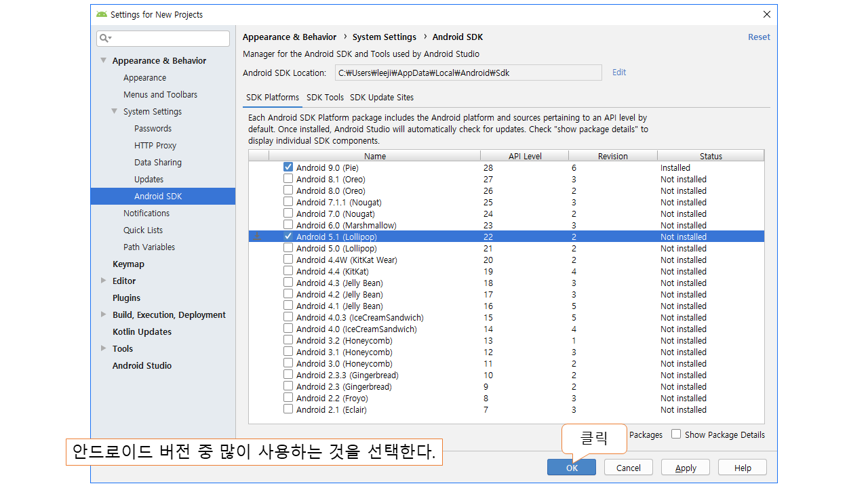Collapse the Appearance & Behavior section
Viewport: 868px width, 488px height.
point(104,60)
